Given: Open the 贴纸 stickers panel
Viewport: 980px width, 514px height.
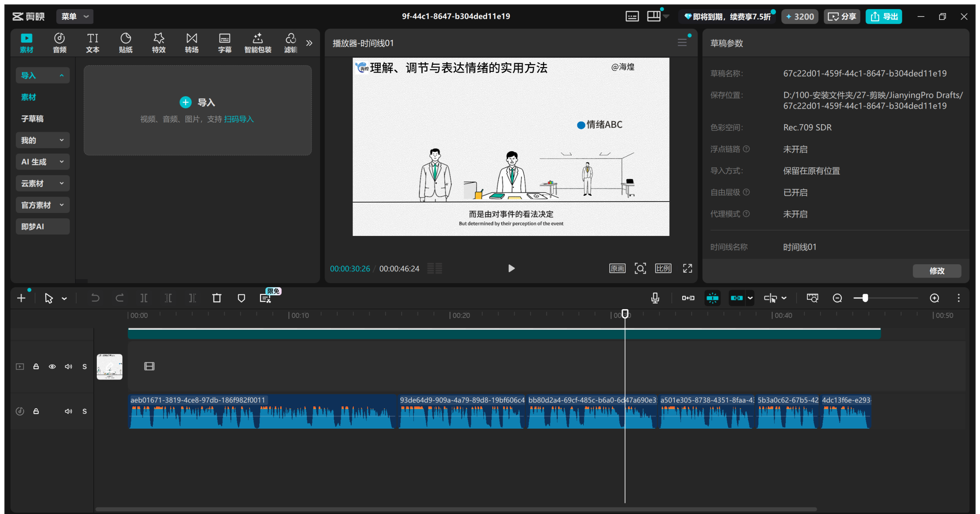Looking at the screenshot, I should click(x=126, y=43).
